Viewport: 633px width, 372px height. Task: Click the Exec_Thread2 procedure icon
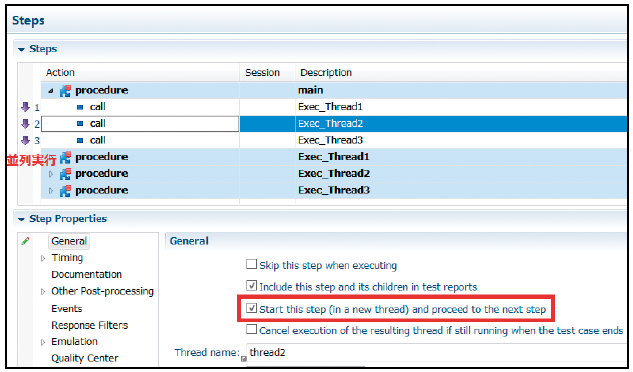click(x=65, y=174)
